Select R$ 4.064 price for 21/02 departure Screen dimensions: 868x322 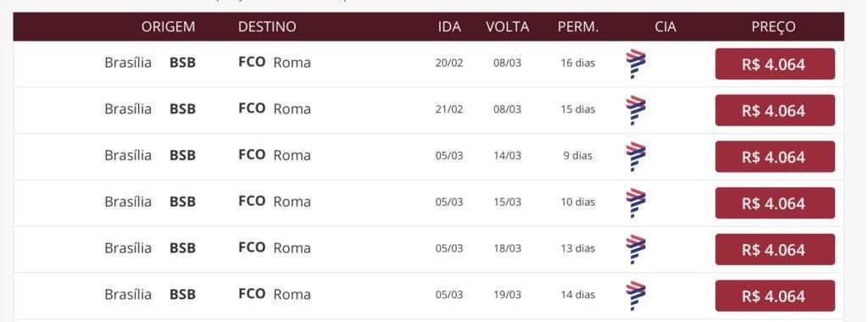775,111
